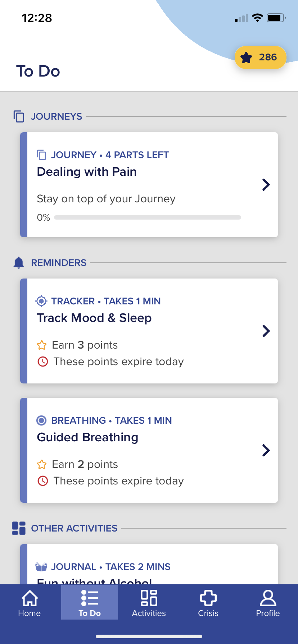Select the Activities tab label
Image resolution: width=298 pixels, height=644 pixels.
[x=149, y=613]
